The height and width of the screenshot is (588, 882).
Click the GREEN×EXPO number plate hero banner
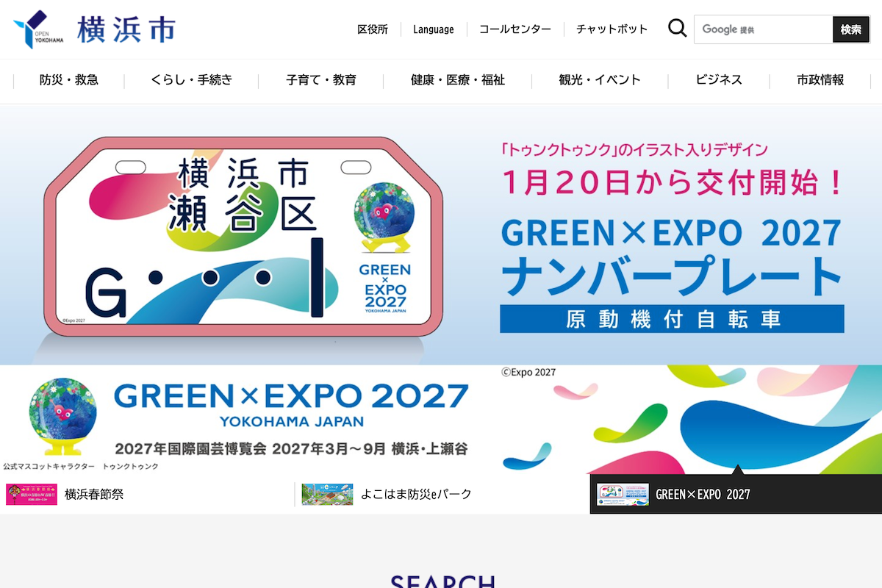[441, 235]
